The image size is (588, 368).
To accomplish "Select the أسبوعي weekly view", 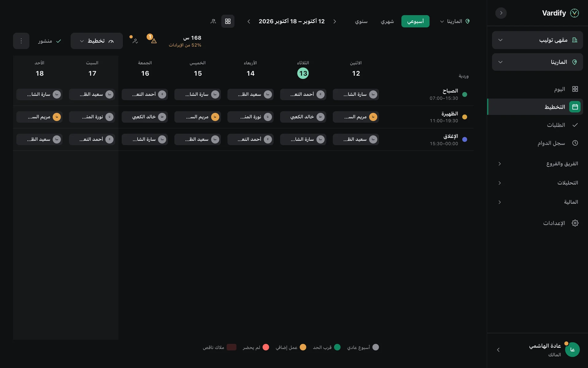I will click(415, 21).
